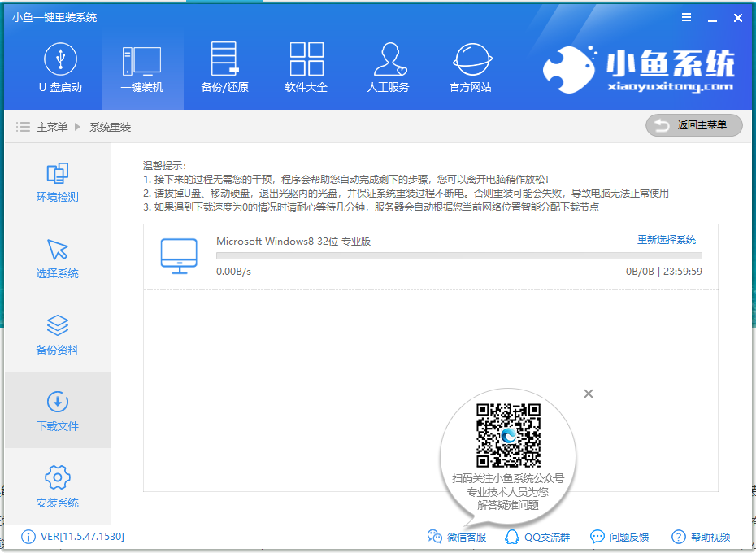Select the 一键装机 tab
The image size is (756, 553).
tap(142, 68)
